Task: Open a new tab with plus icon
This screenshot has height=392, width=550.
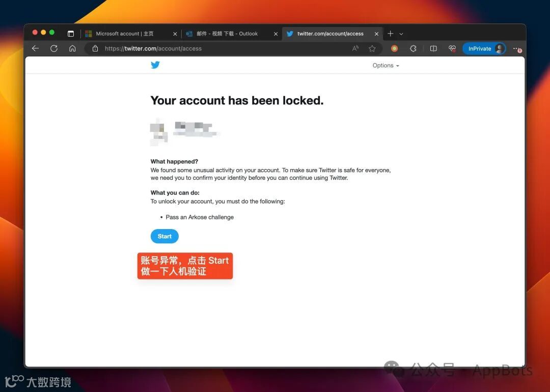Action: pyautogui.click(x=391, y=34)
